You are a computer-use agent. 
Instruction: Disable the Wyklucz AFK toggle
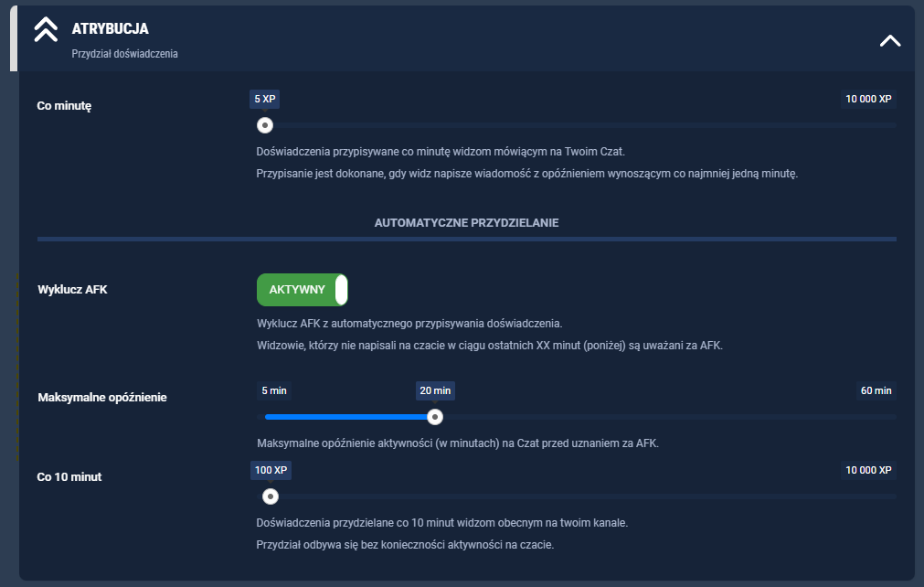[x=303, y=289]
